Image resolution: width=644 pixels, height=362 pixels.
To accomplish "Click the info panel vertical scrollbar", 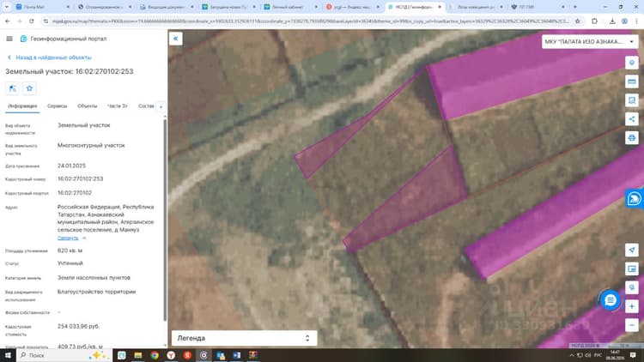I will click(165, 219).
